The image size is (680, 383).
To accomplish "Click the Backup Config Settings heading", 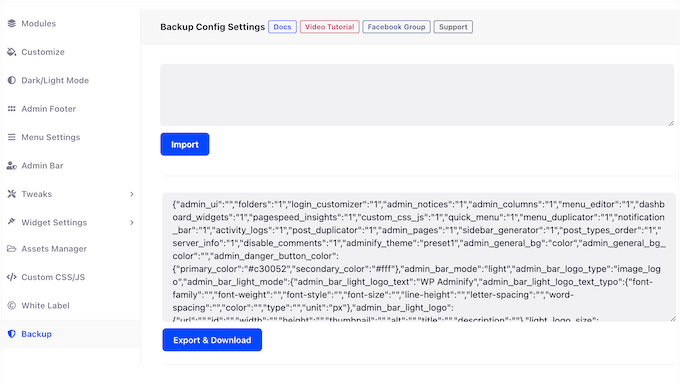I will click(212, 27).
